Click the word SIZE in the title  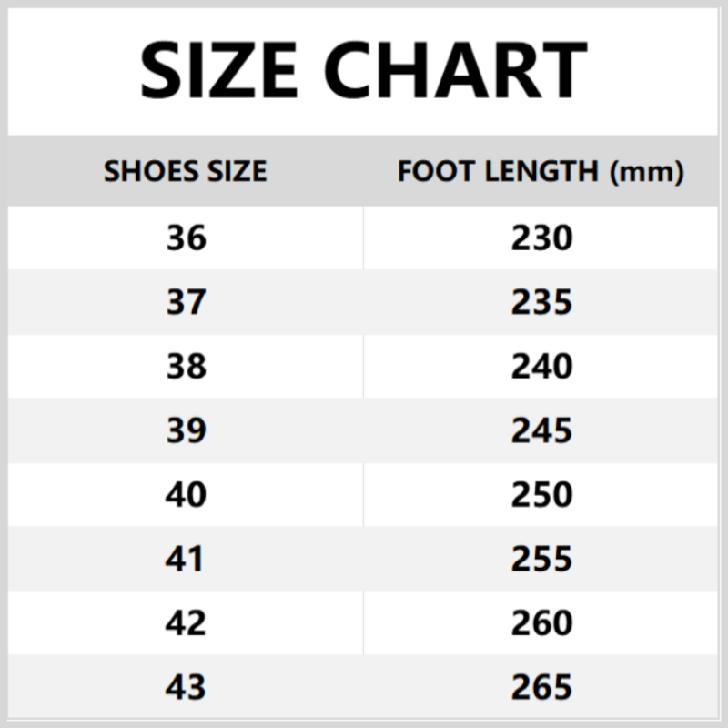click(220, 71)
